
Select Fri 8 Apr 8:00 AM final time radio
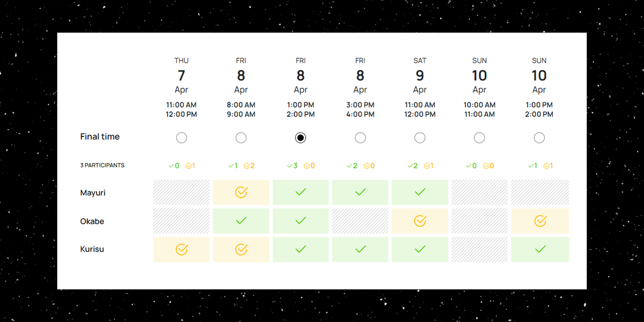[241, 138]
